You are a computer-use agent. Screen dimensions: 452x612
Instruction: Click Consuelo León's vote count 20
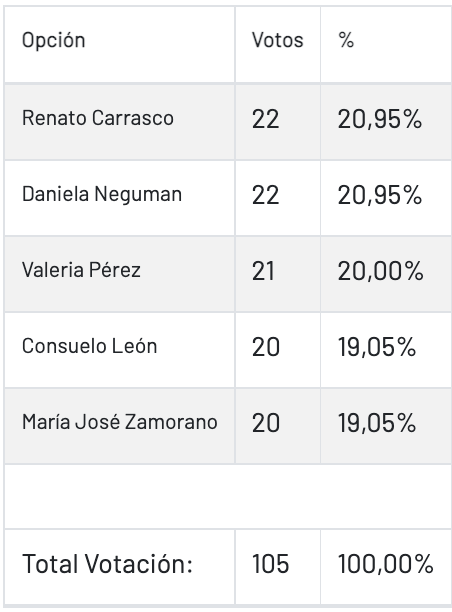266,347
